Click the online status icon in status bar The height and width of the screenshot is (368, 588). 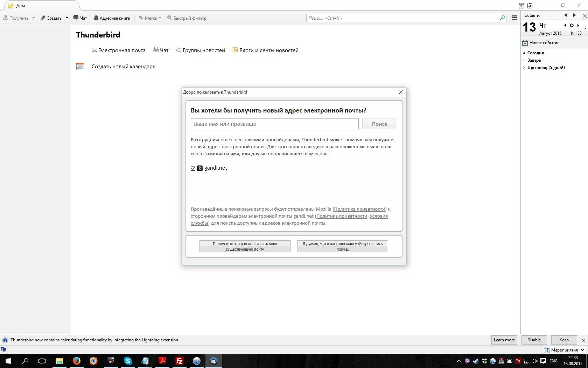[x=3, y=350]
